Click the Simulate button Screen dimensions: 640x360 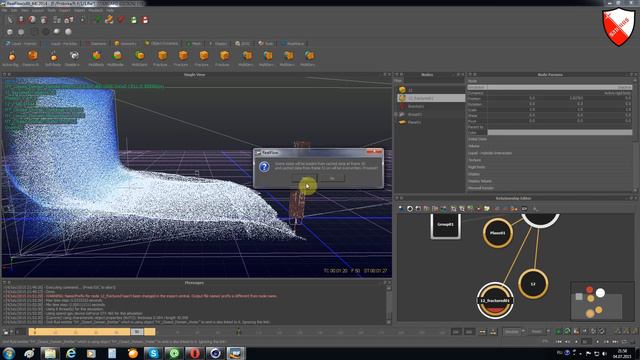pyautogui.click(x=512, y=332)
